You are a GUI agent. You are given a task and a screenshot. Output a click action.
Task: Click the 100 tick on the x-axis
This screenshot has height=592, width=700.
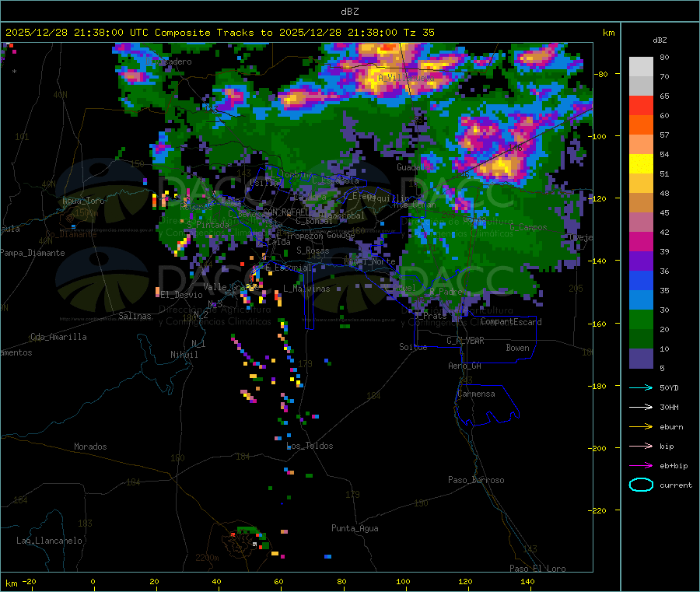[403, 581]
